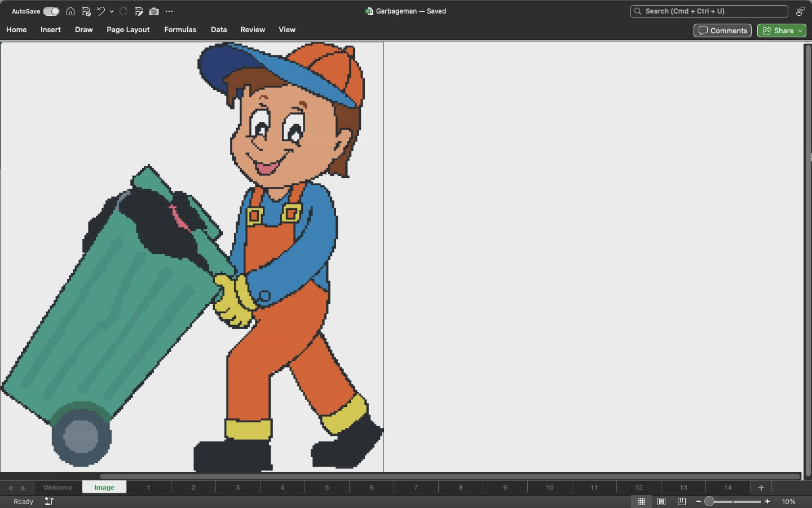Click sheet tab labeled 5

(x=326, y=488)
